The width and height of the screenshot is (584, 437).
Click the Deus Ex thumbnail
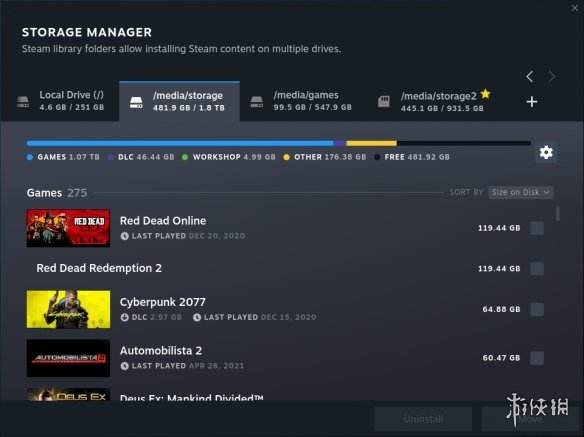tap(68, 394)
